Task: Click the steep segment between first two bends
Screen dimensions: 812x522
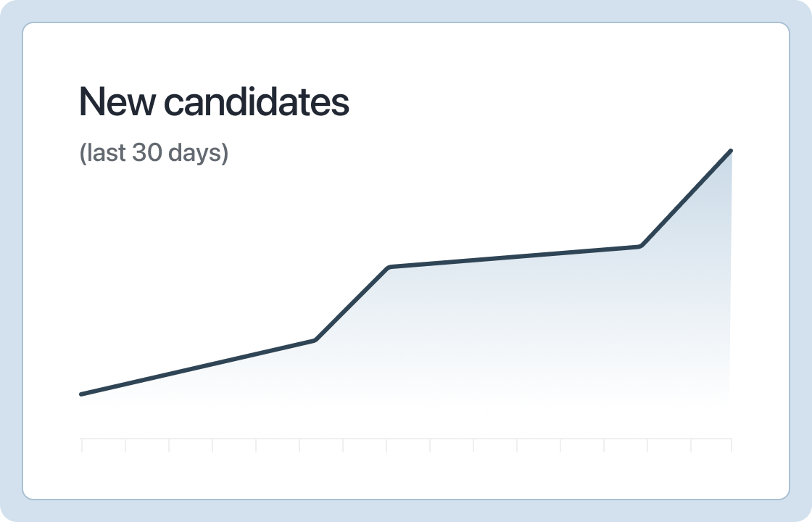Action: 352,304
